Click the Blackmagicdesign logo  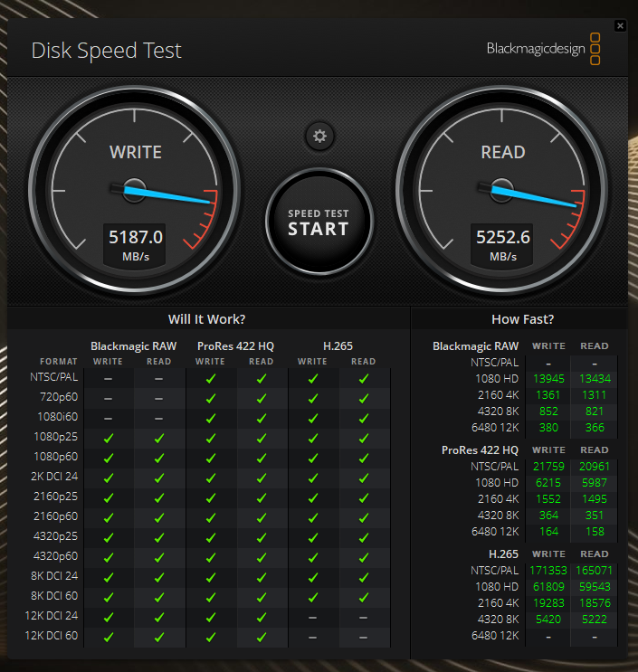pyautogui.click(x=543, y=49)
